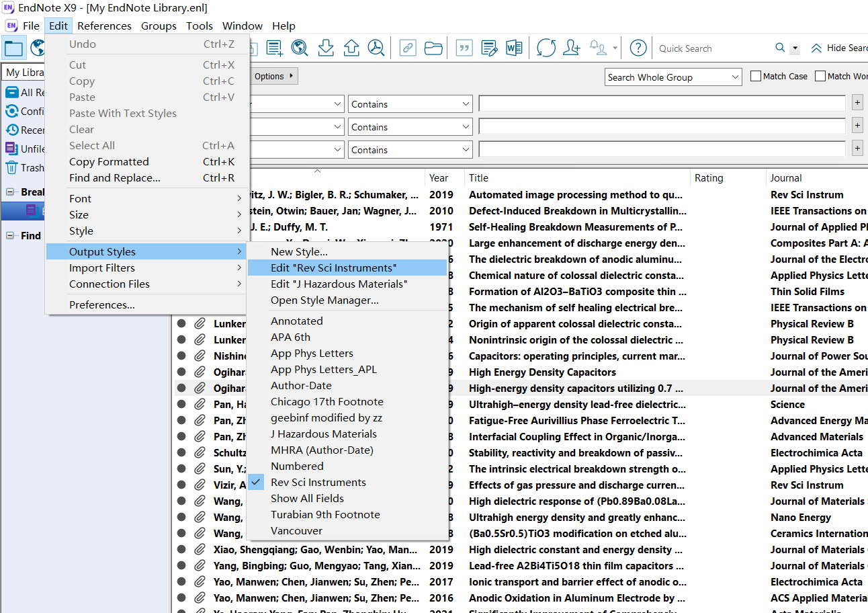
Task: Toggle the Match Case checkbox
Action: tap(756, 76)
